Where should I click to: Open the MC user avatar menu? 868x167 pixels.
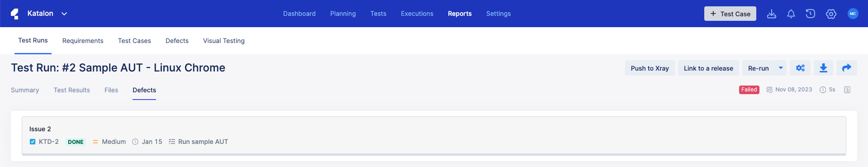pos(853,14)
